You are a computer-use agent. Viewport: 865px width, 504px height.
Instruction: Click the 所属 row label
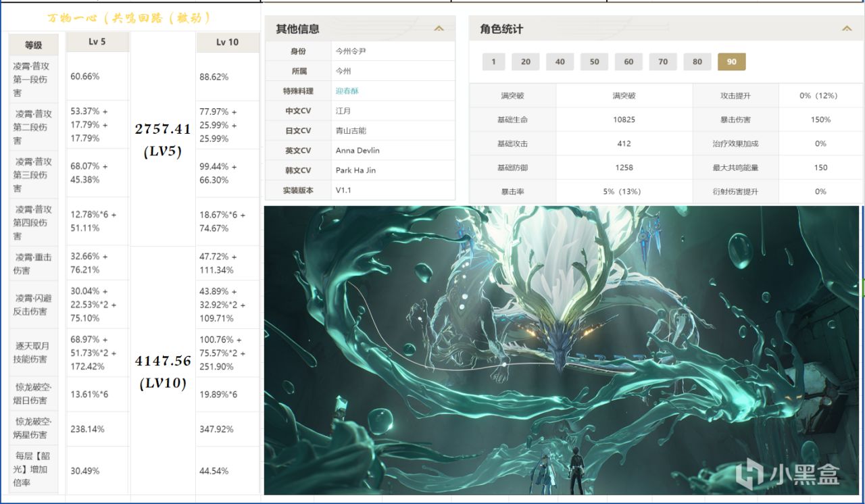pyautogui.click(x=298, y=71)
